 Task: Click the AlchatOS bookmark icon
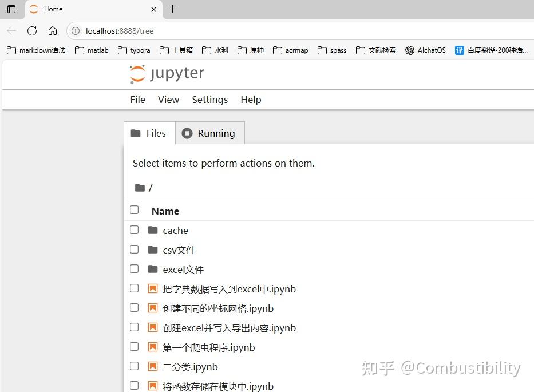(410, 50)
